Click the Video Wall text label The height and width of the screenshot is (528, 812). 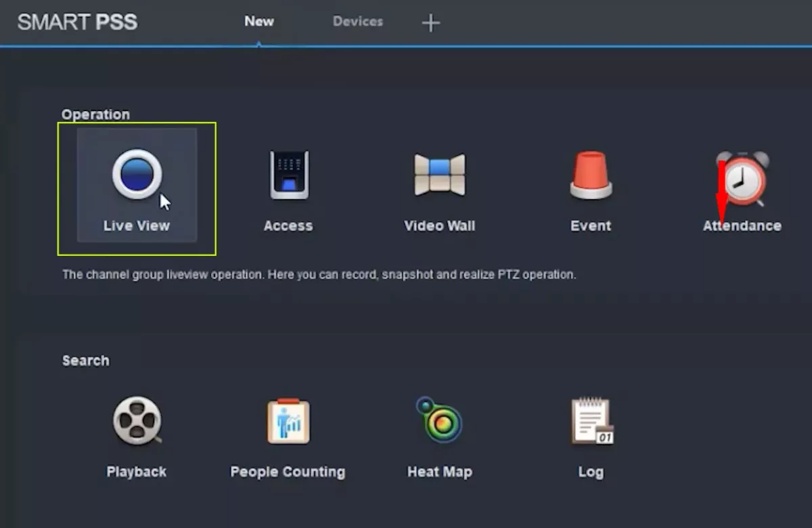pos(440,226)
